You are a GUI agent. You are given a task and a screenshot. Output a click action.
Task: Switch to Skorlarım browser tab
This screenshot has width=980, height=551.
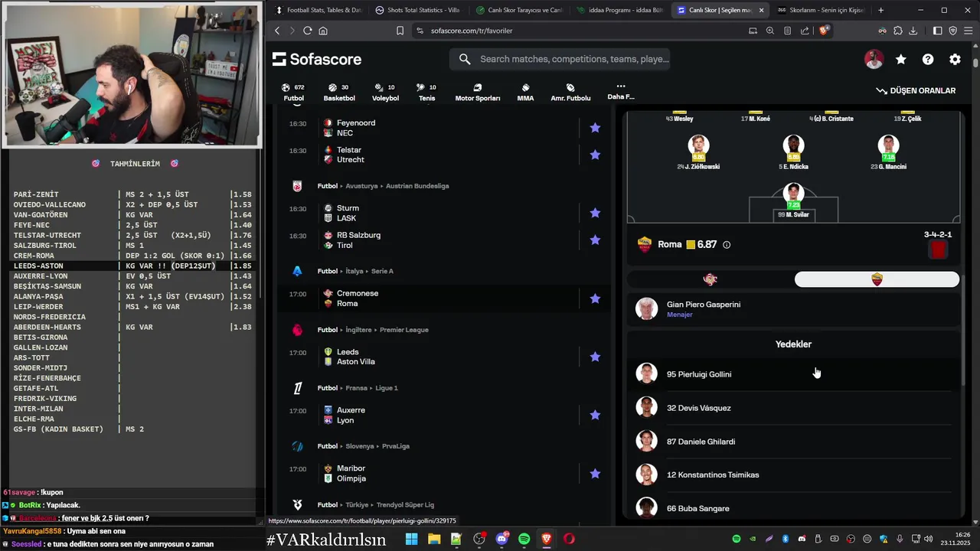pos(819,10)
